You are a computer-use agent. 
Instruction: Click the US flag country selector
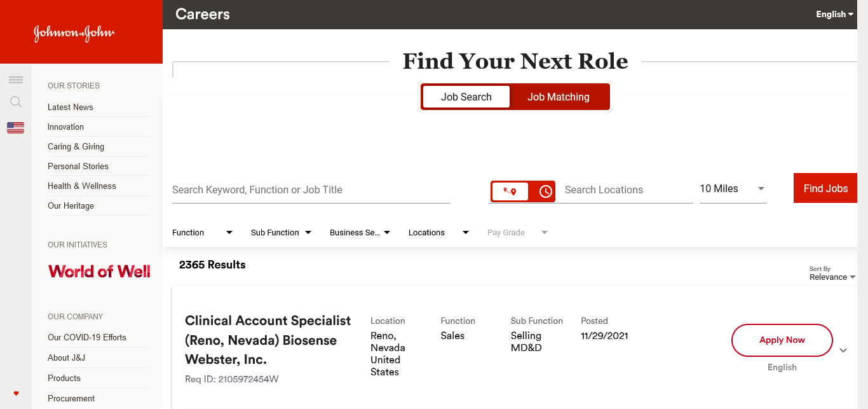tap(16, 128)
